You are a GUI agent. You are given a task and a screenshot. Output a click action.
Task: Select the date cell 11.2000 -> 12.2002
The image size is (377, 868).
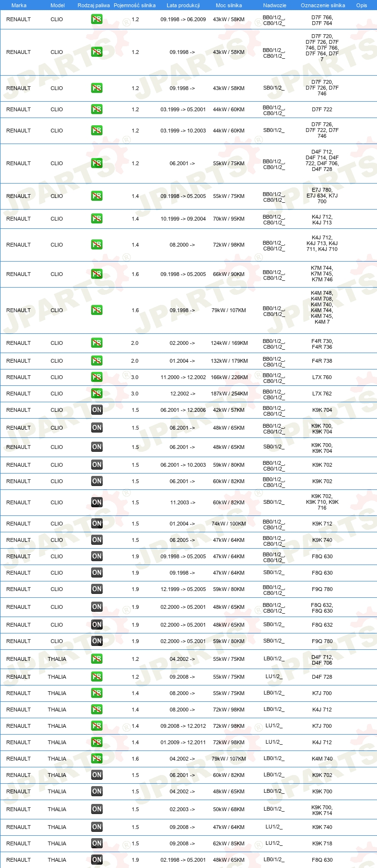[x=183, y=377]
